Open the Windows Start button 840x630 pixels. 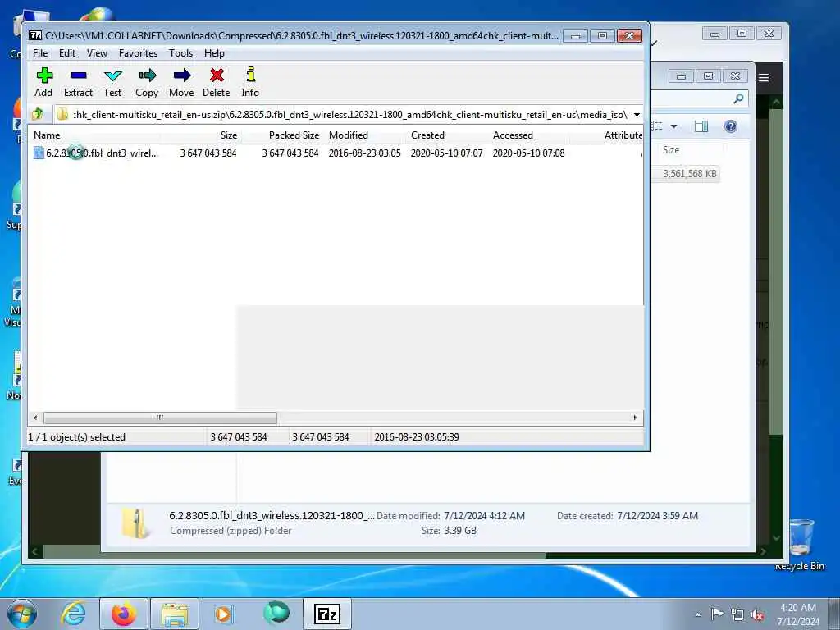point(22,614)
